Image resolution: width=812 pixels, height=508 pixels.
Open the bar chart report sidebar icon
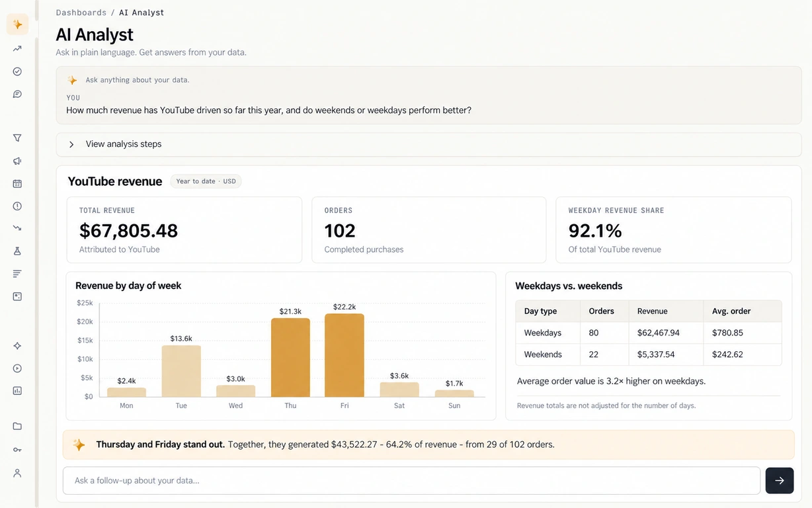17,391
